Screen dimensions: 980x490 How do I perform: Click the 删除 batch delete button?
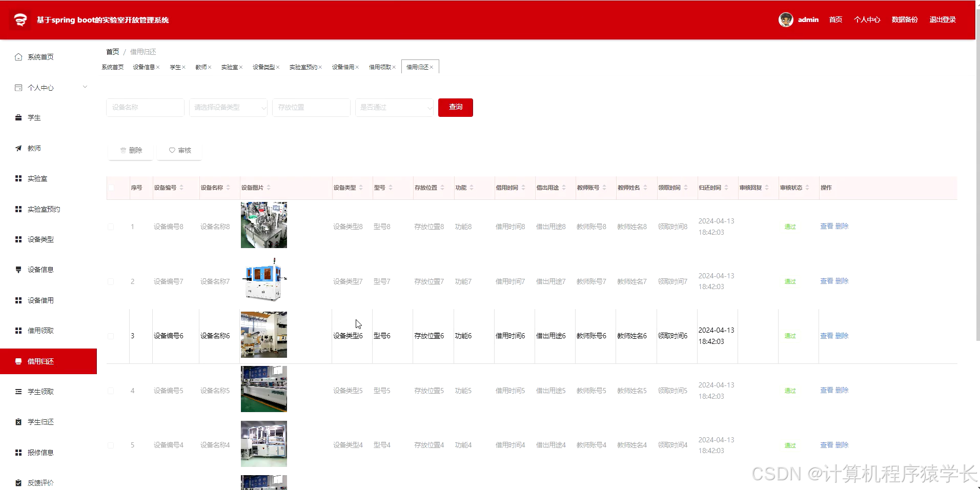131,151
